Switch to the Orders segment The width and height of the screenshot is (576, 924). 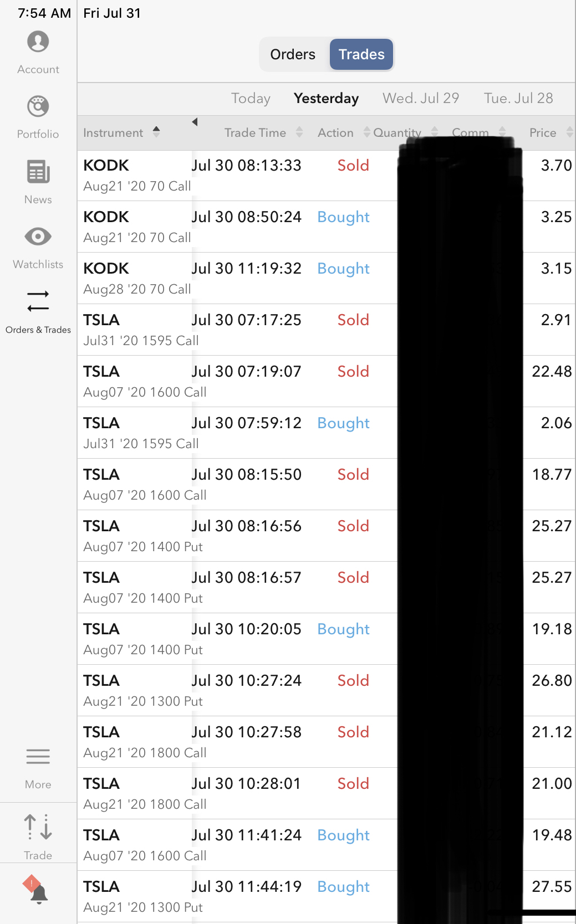pos(293,54)
